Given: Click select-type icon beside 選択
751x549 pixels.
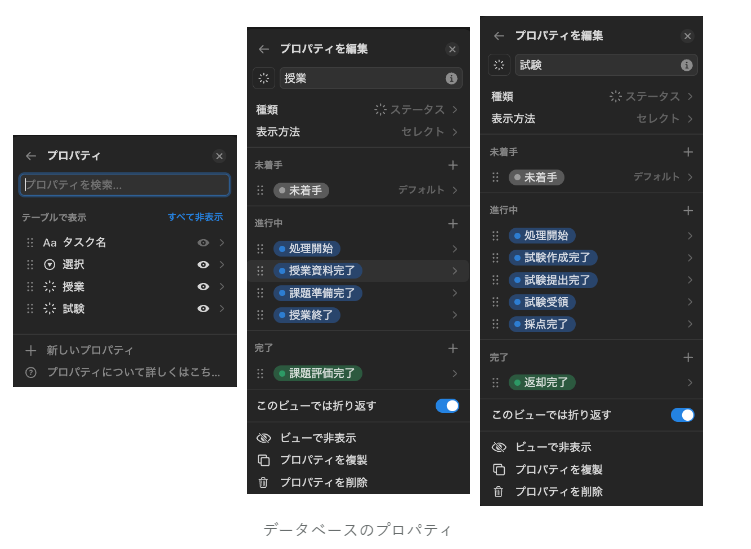Looking at the screenshot, I should (x=49, y=264).
